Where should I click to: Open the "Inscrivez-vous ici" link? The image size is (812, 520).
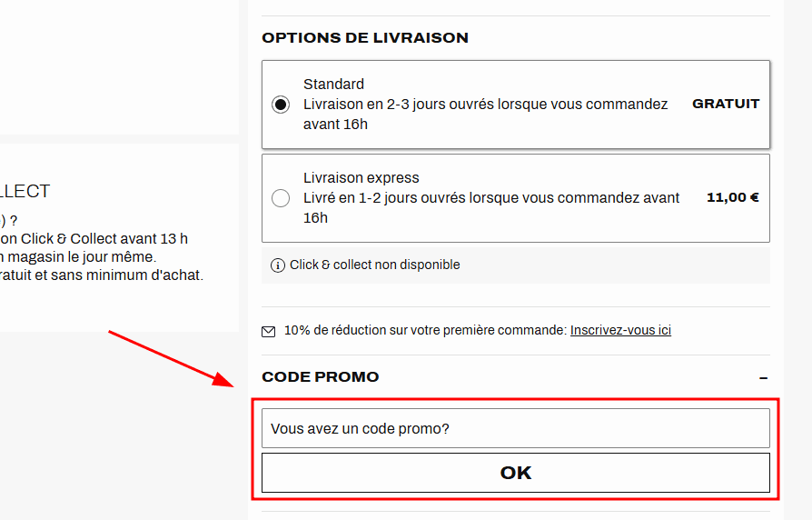point(620,330)
